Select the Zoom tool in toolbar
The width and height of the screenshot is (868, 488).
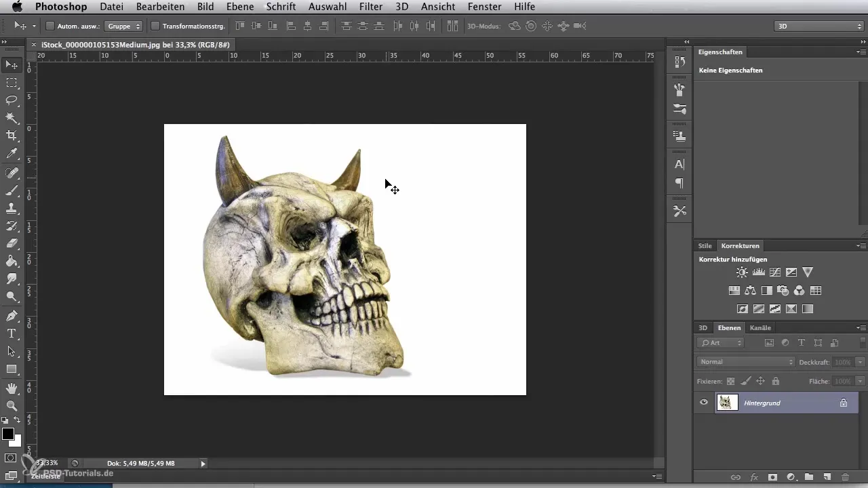click(12, 406)
